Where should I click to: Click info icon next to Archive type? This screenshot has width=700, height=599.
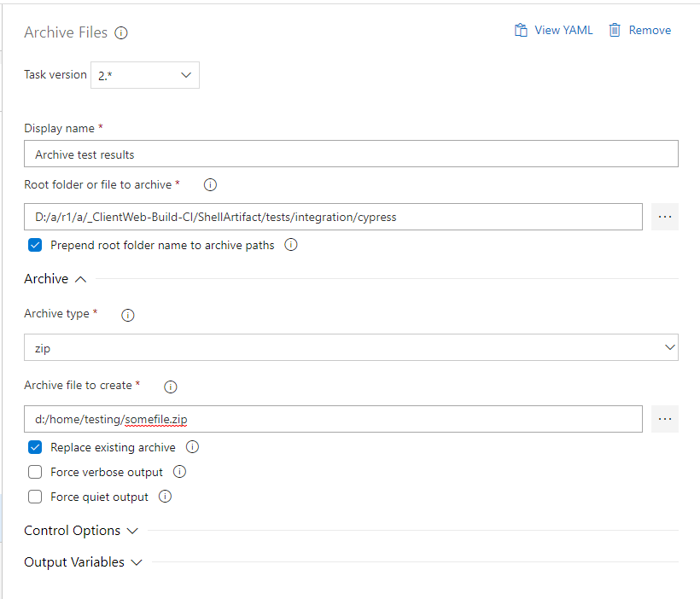(x=128, y=315)
